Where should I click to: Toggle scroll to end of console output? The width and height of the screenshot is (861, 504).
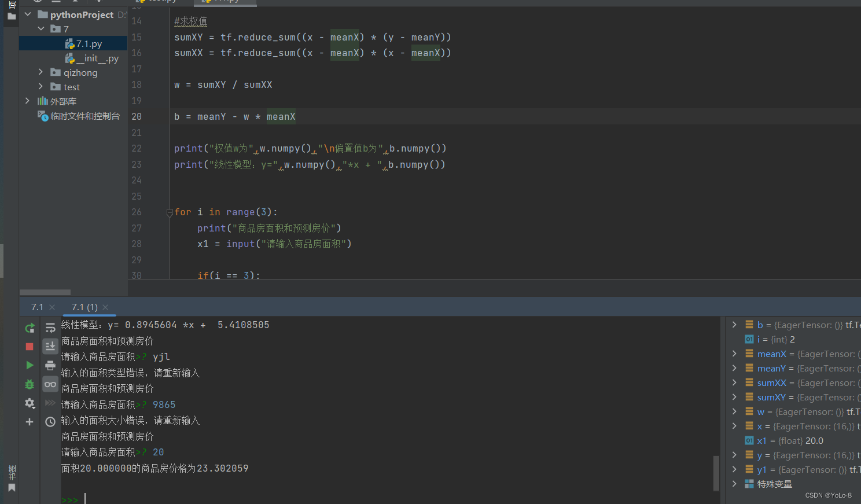[50, 347]
